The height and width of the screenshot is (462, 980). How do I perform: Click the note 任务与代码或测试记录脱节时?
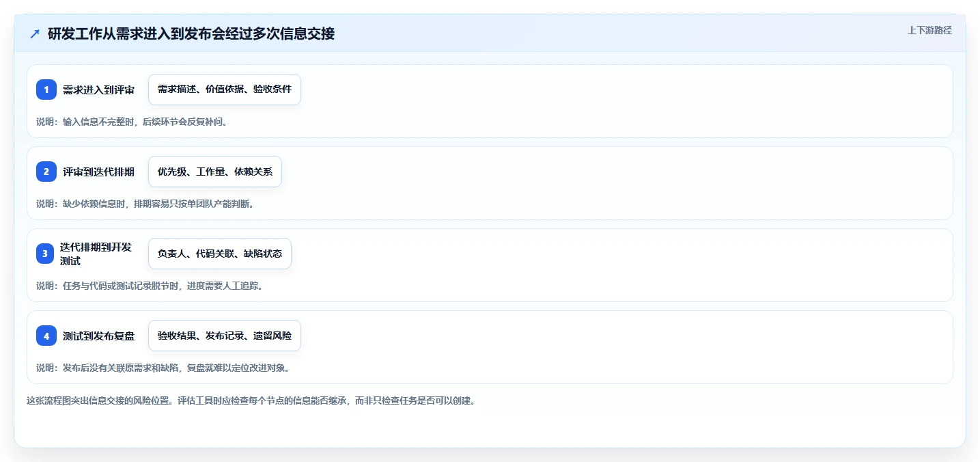click(150, 286)
